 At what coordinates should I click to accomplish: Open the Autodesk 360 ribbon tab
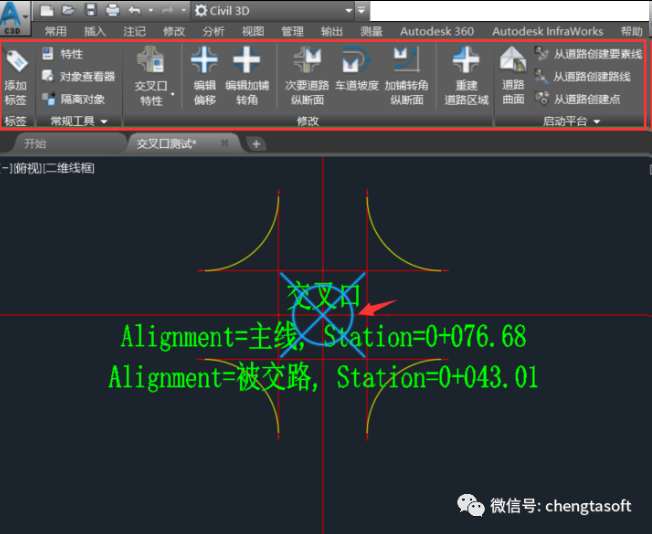(437, 31)
